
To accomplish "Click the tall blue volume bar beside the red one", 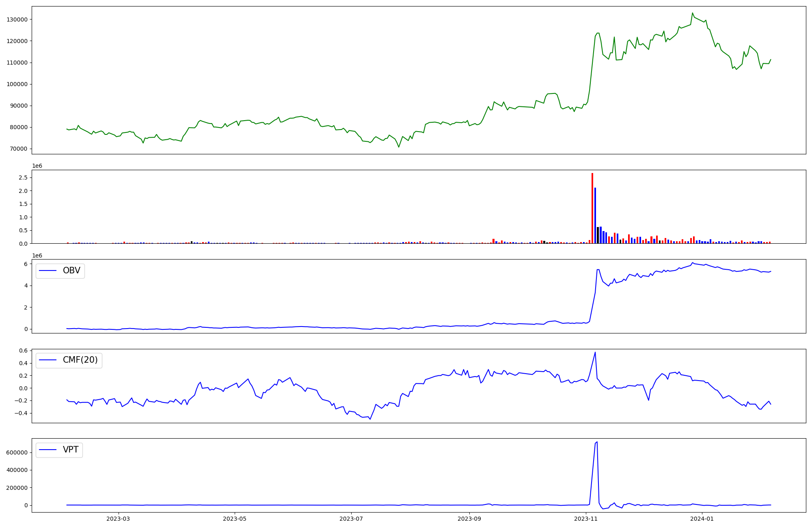I will click(595, 215).
